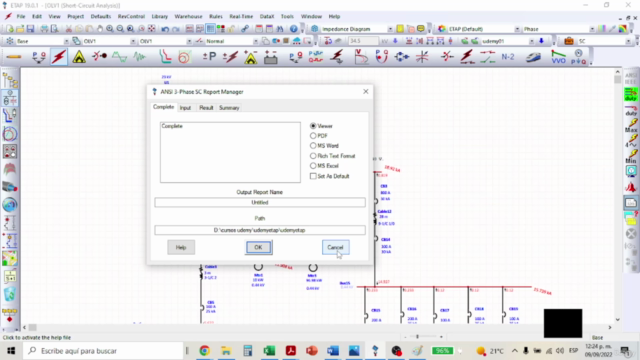Click the Max short-circuit icon in right toolbar
This screenshot has height=360, width=640.
pos(631,126)
